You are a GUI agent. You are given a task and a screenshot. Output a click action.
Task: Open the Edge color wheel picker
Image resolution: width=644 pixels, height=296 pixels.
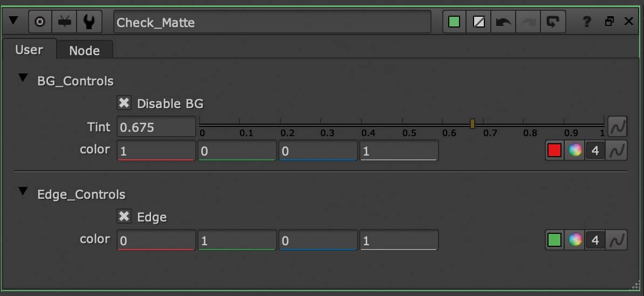click(576, 240)
